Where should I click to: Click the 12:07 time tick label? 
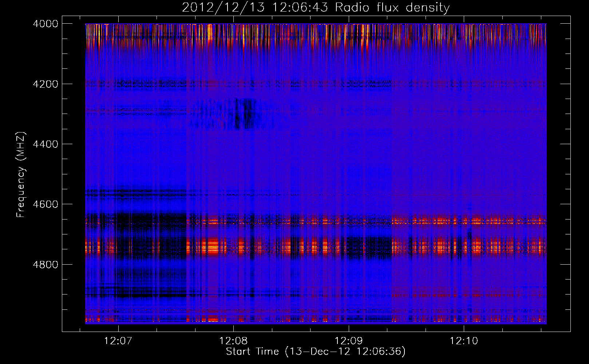(118, 341)
